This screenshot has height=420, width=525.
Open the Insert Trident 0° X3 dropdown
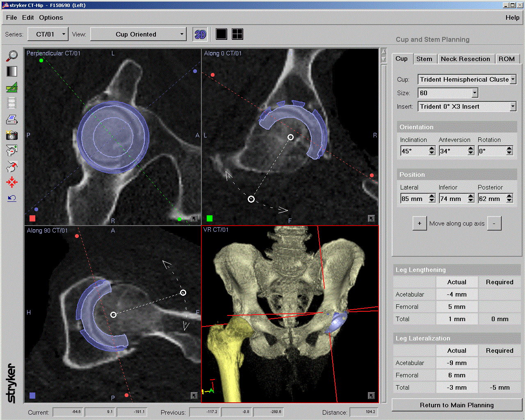[467, 107]
